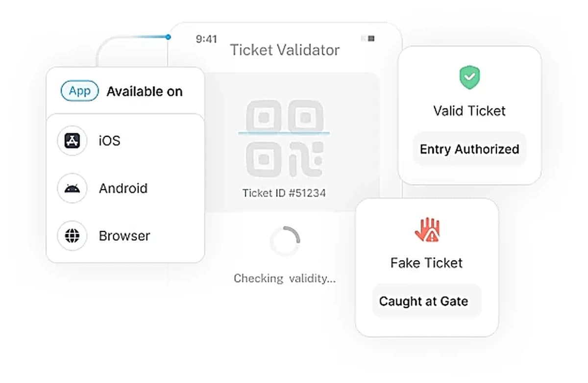588x383 pixels.
Task: Click the iOS App Store icon
Action: (x=72, y=141)
